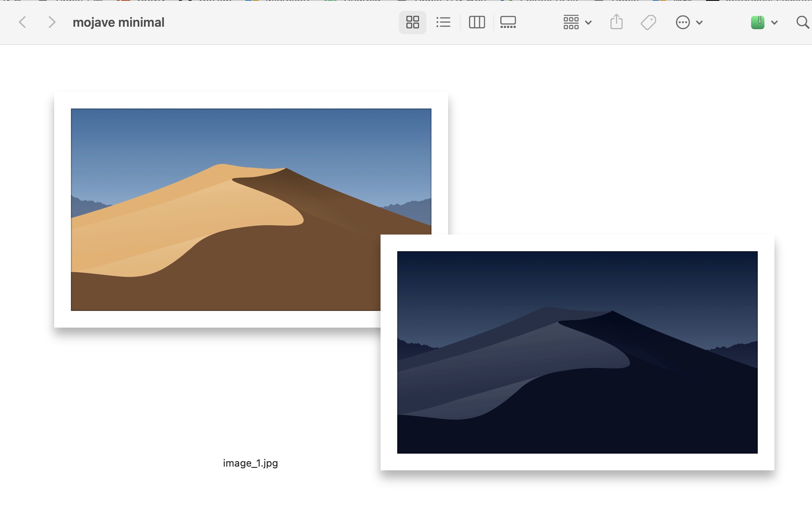Expand the chevron beside the green archiver icon
Screen dimensions: 812x530
(x=774, y=23)
